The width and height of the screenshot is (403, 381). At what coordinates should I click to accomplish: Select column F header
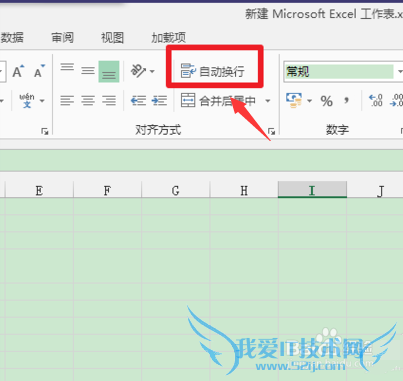click(107, 190)
